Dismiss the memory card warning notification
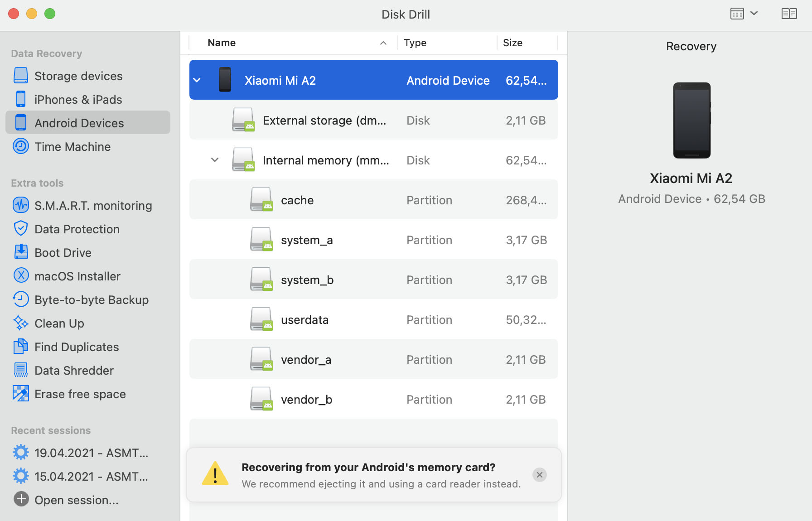812x521 pixels. [539, 475]
